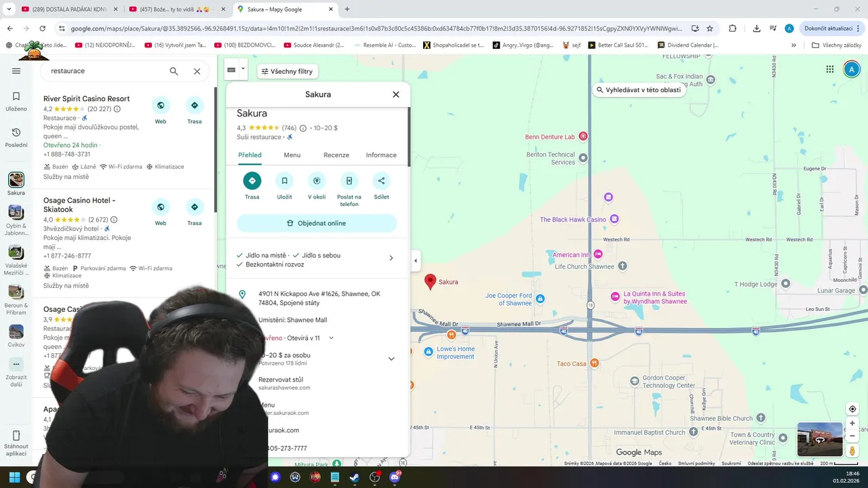This screenshot has width=868, height=488.
Task: Click the search magnifier icon
Action: [x=174, y=71]
